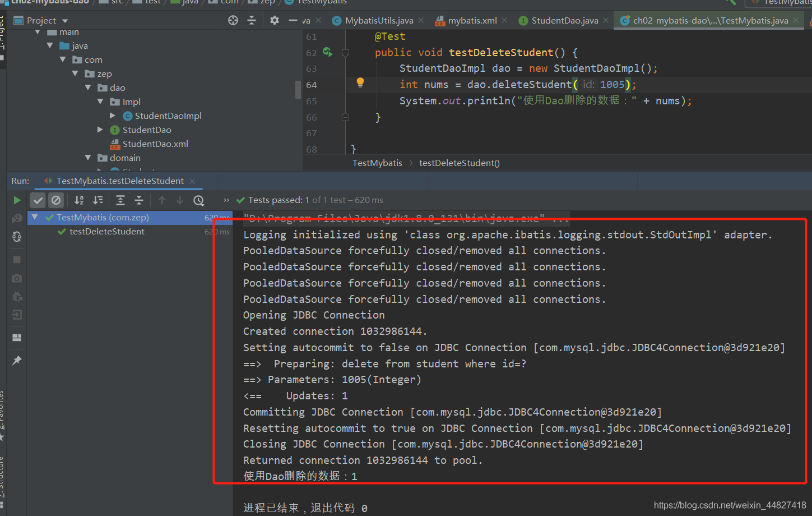This screenshot has height=516, width=812.
Task: Collapse the java folder in project tree
Action: point(50,45)
